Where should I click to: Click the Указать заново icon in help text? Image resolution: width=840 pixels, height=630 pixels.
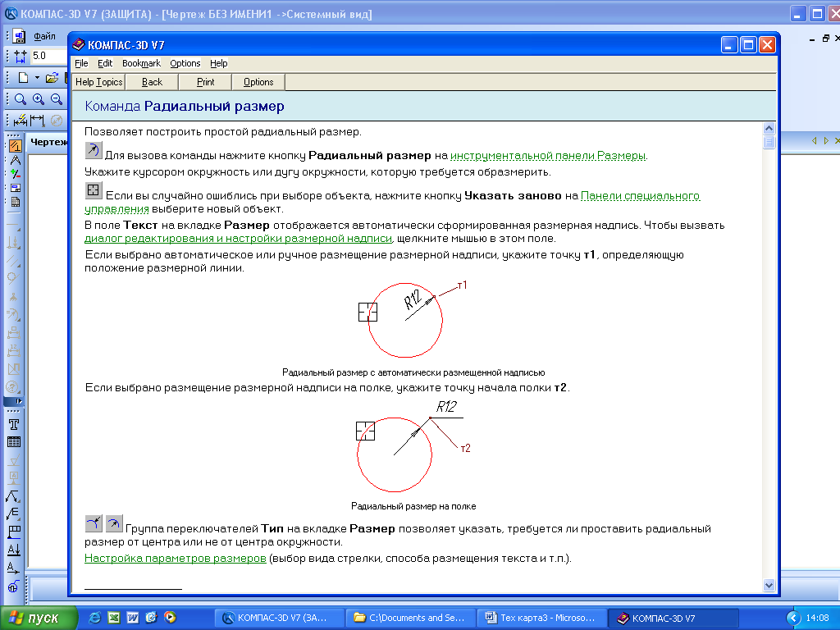(94, 190)
